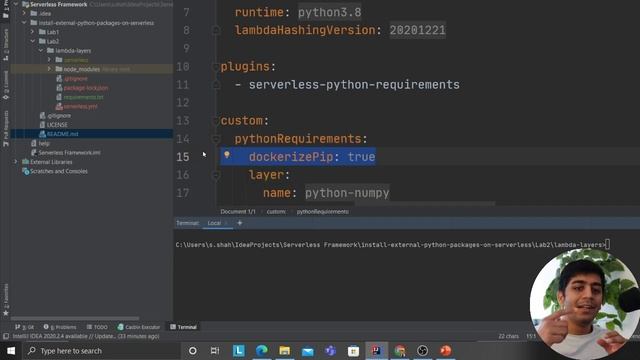Screen dimensions: 640x360
Task: Open the LICENSE file
Action: tap(57, 125)
